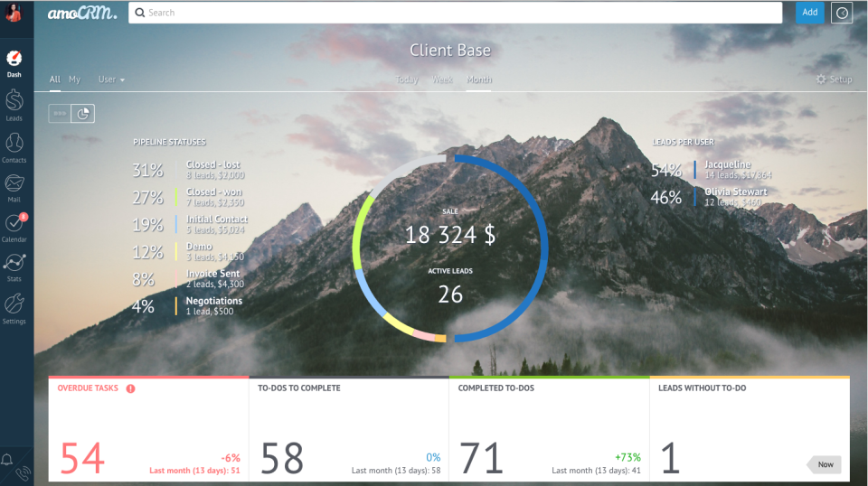Click the 46% leads per user percentage
868x486 pixels.
[666, 198]
